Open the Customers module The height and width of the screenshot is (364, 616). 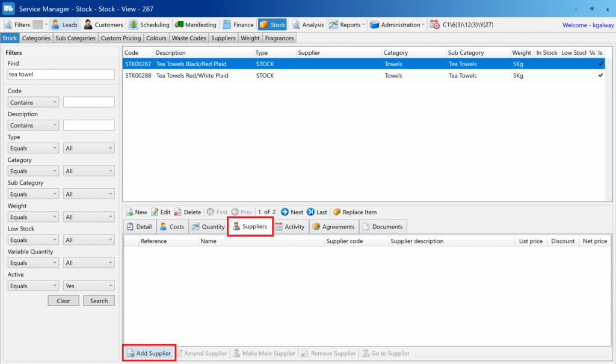click(88, 25)
